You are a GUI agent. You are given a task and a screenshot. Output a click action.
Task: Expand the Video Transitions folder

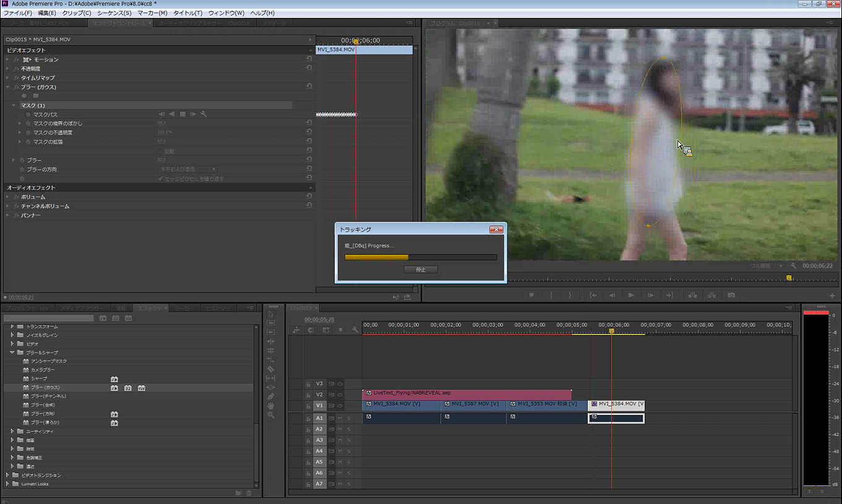(x=7, y=475)
